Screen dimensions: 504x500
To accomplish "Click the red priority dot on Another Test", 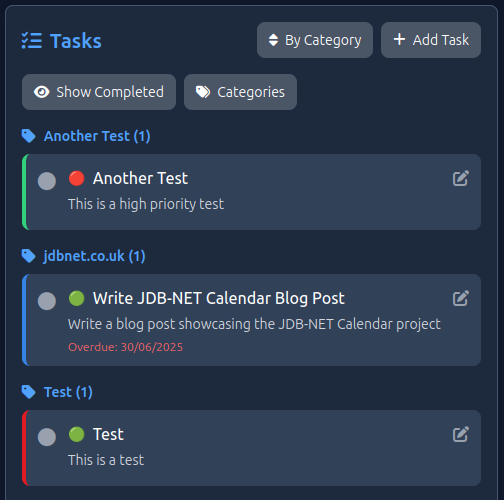I will (77, 178).
